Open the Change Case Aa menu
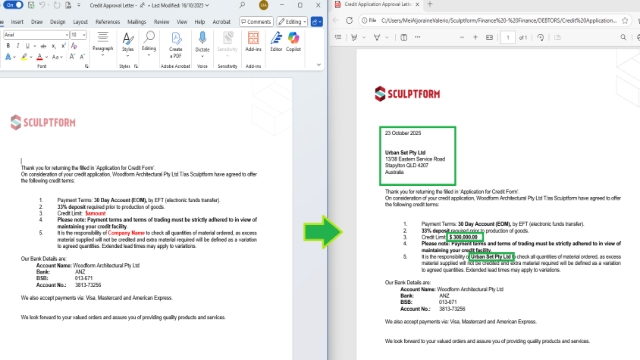 [57, 57]
